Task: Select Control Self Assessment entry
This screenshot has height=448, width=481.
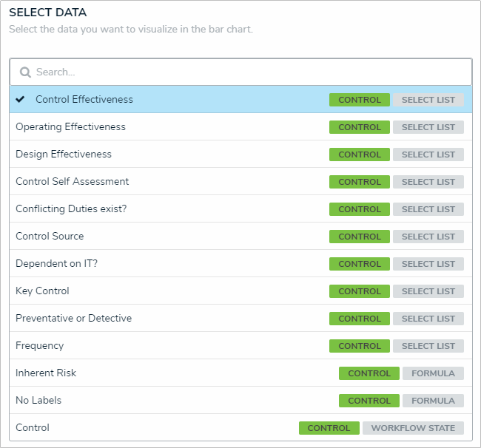Action: click(73, 182)
